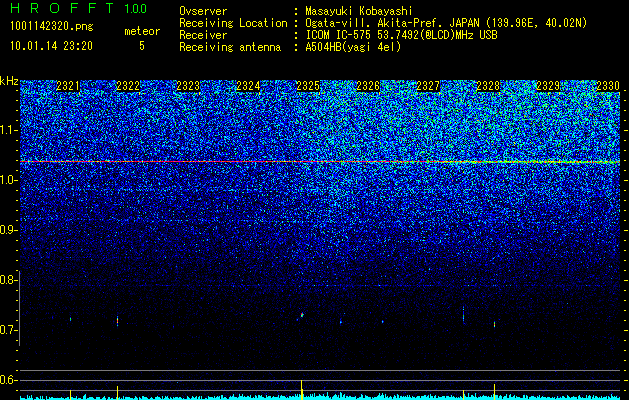Viewport: 629px width, 400px height.
Task: Click the green 'meteor' count label
Action: 142,31
